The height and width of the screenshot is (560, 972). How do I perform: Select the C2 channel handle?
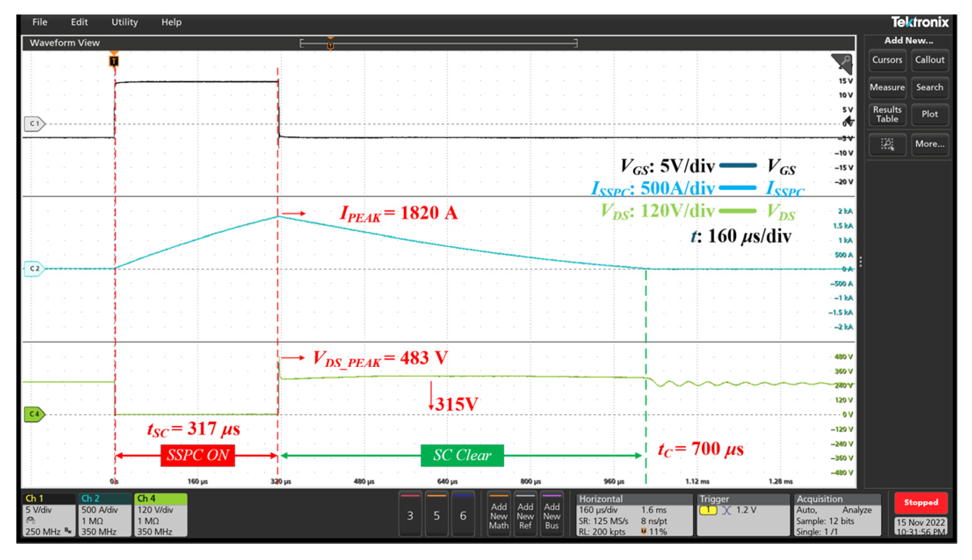coord(35,269)
